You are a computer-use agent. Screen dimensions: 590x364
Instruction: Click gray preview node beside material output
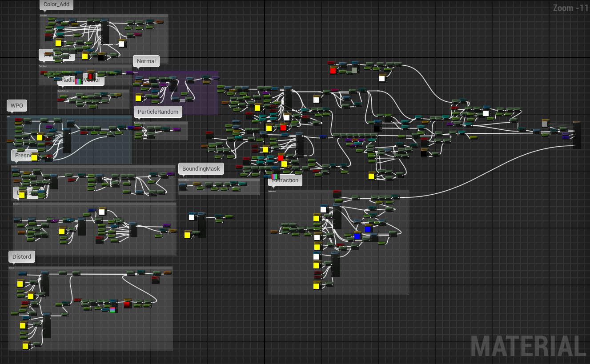pyautogui.click(x=545, y=123)
